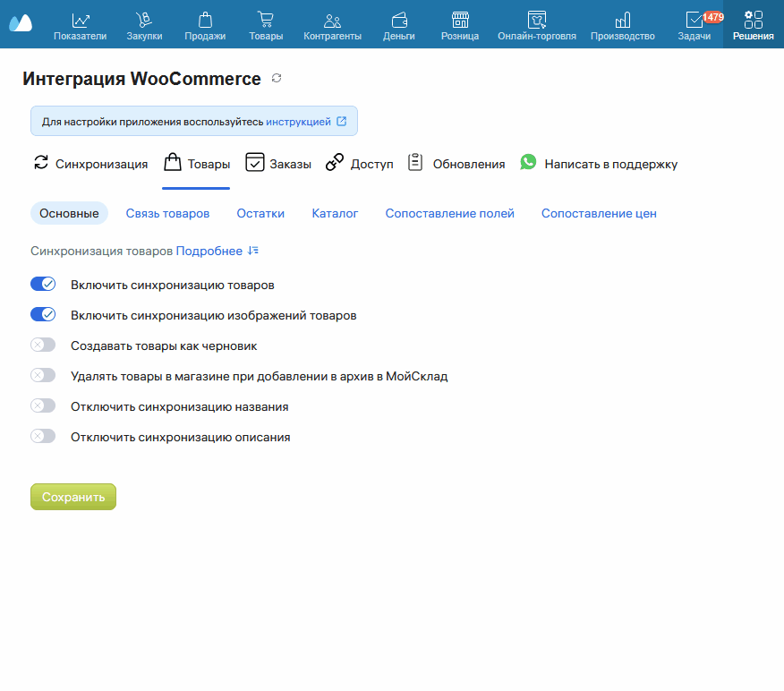Switch to the Синхронизация tab
This screenshot has height=691, width=784.
[90, 164]
